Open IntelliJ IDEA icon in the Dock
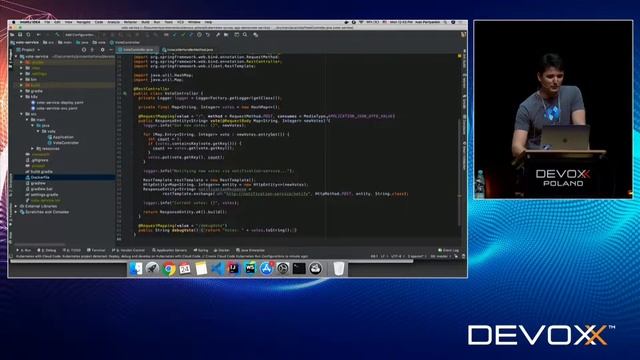 [233, 269]
